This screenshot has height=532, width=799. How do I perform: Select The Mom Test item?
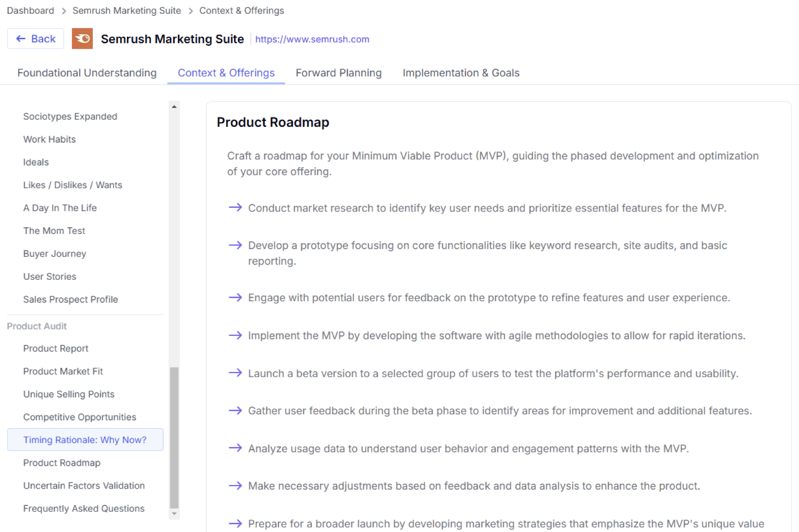click(x=55, y=231)
